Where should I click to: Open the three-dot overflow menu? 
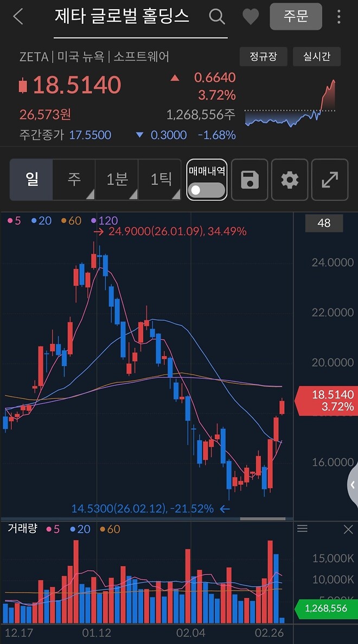[x=339, y=16]
